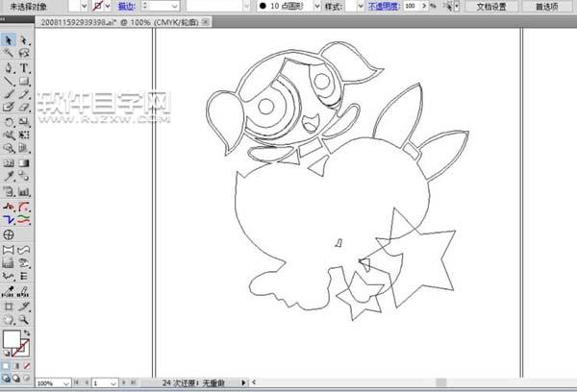Select the Hand tool
The image size is (577, 392).
[x=9, y=320]
